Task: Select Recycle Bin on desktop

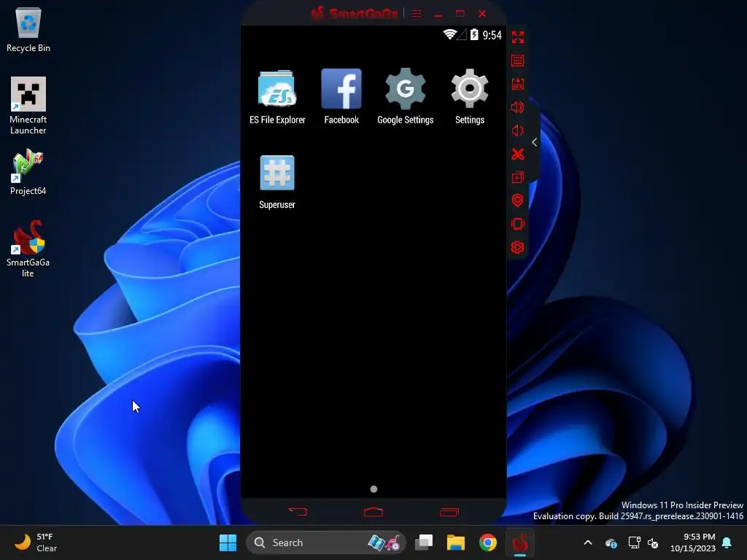Action: tap(28, 29)
